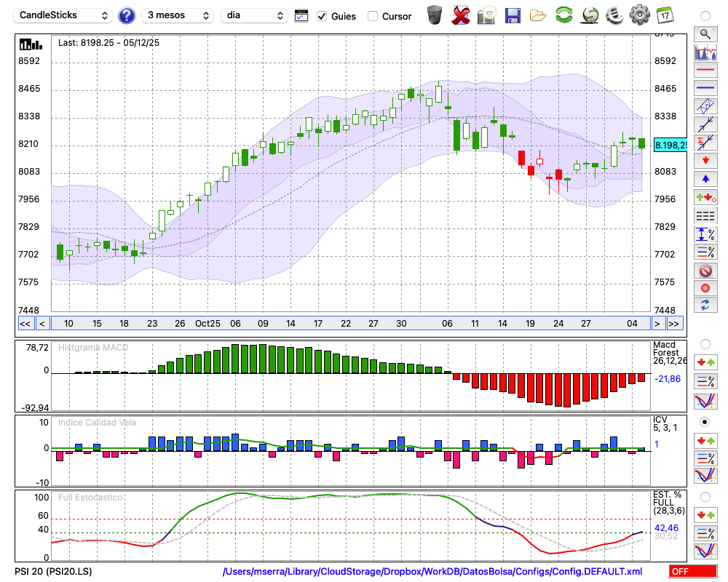Select the red horizontal line drawing tool
The height and width of the screenshot is (582, 728).
705,71
